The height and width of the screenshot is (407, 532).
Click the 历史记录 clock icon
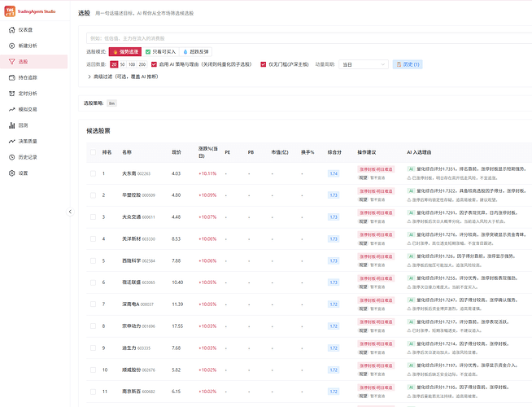click(12, 157)
